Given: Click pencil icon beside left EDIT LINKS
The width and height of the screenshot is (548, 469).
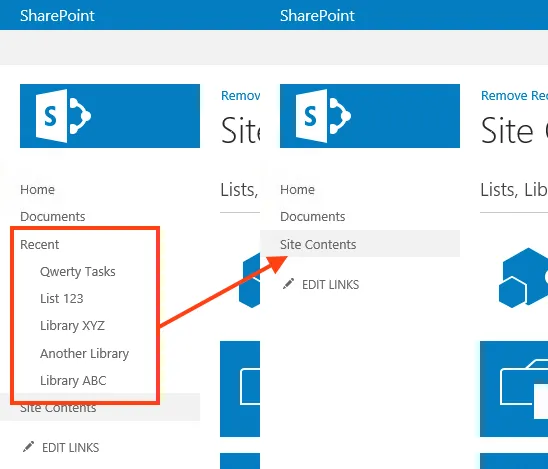Looking at the screenshot, I should [x=28, y=447].
